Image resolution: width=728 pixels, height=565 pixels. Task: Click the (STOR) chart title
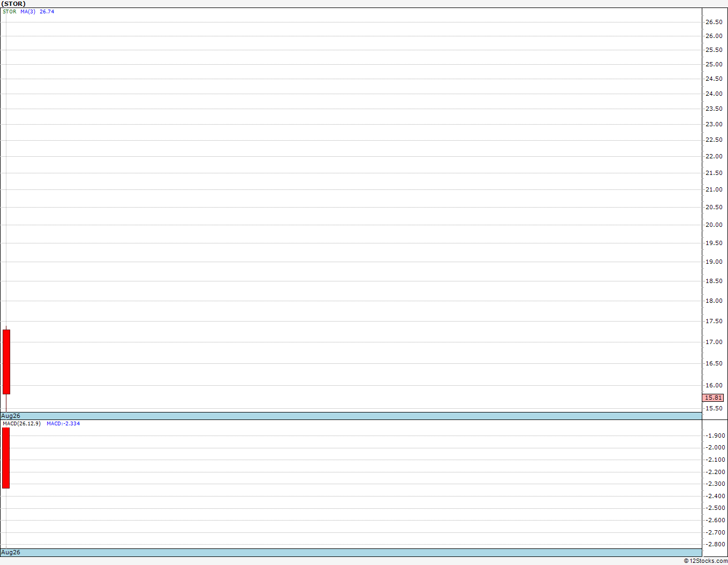click(13, 4)
